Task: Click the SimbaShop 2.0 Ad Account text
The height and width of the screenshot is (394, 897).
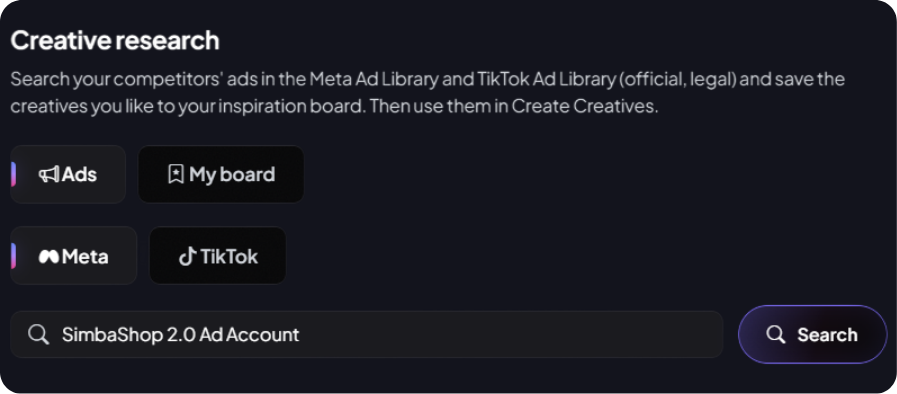Action: (180, 335)
